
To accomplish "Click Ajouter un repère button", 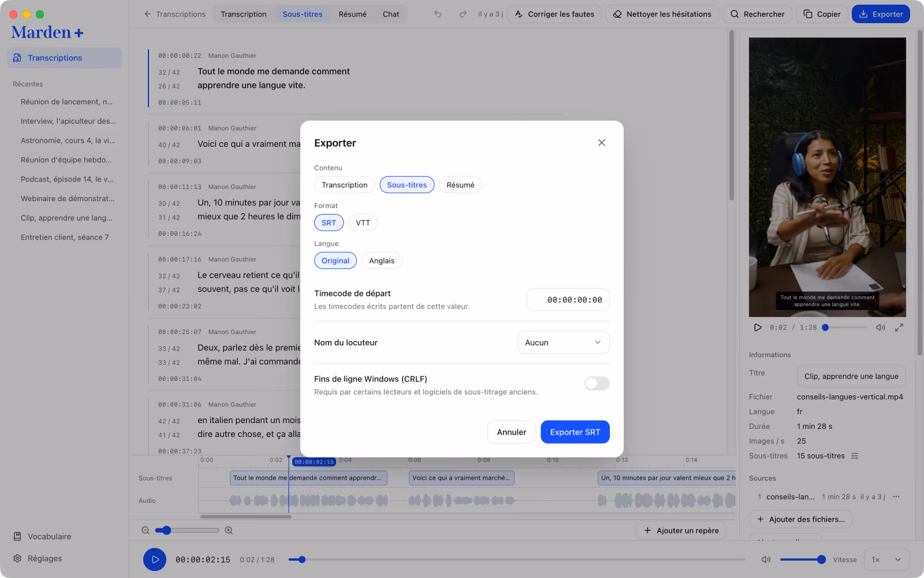I will tap(681, 530).
